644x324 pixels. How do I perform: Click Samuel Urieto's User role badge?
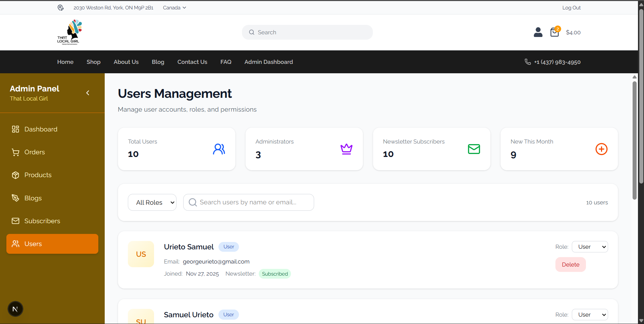tap(228, 315)
